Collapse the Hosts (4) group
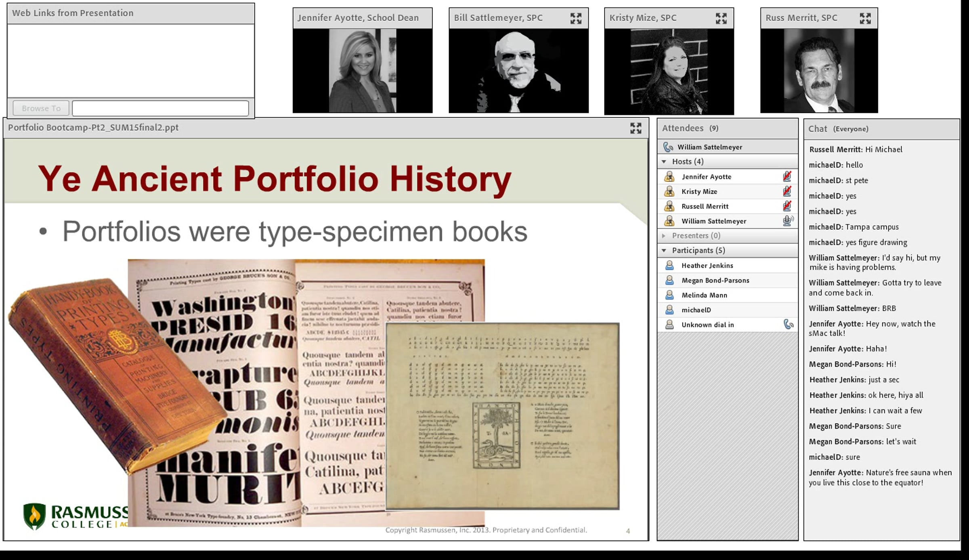 click(x=664, y=161)
